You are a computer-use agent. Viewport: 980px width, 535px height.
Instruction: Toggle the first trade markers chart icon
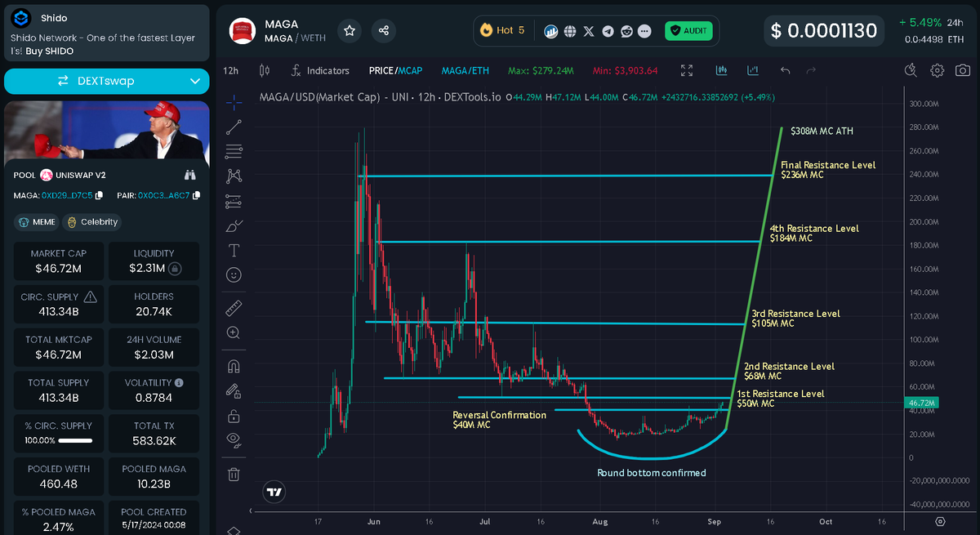[722, 71]
